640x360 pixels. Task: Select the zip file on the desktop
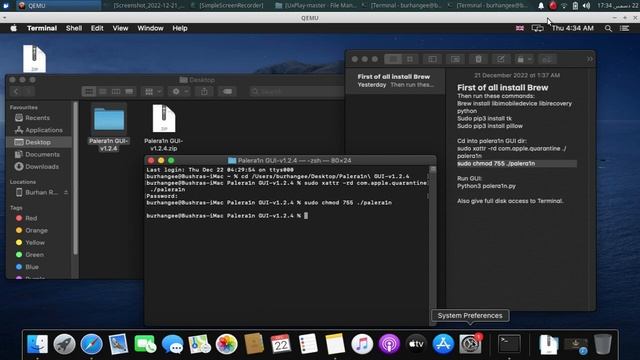(x=34, y=58)
